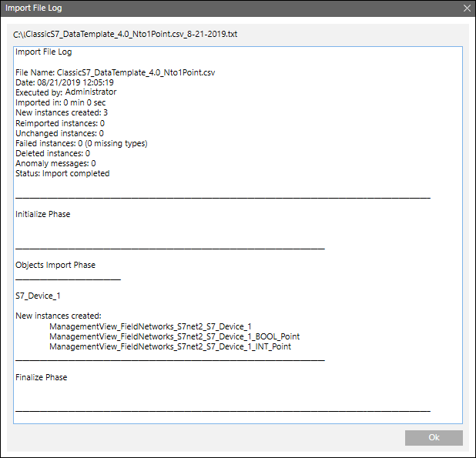Click the Initialize Phase heading

[x=43, y=214]
